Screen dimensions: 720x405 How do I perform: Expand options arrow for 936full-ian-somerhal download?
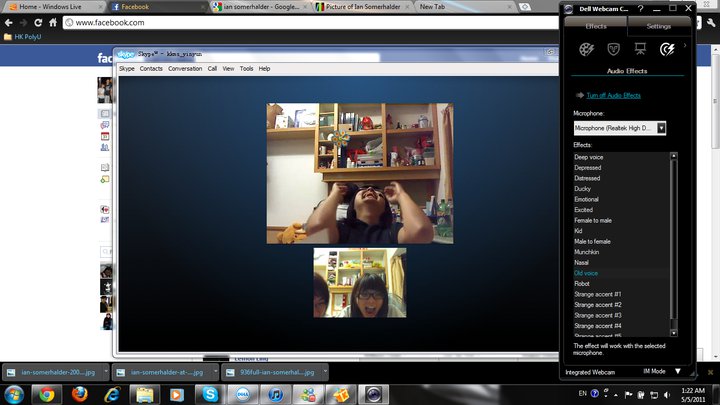coord(325,371)
